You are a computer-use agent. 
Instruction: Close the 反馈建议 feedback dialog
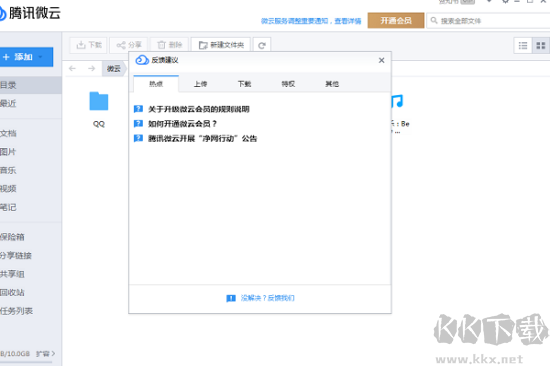[x=382, y=60]
